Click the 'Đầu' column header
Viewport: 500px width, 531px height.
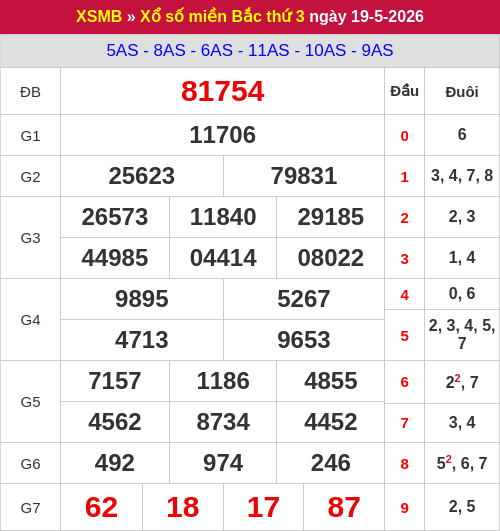pyautogui.click(x=404, y=91)
